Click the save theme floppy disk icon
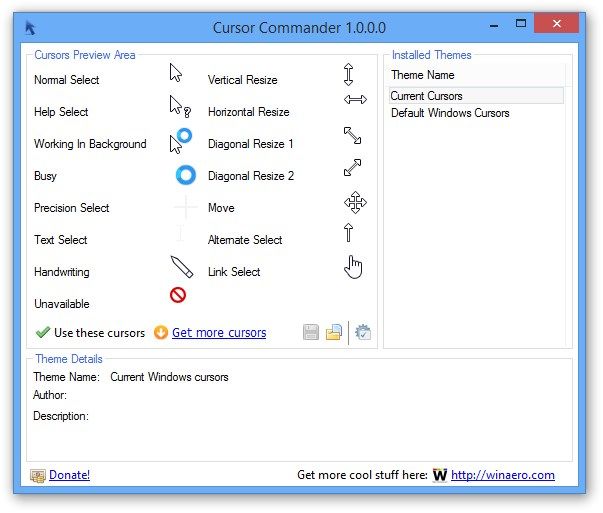The height and width of the screenshot is (513, 603). (311, 332)
